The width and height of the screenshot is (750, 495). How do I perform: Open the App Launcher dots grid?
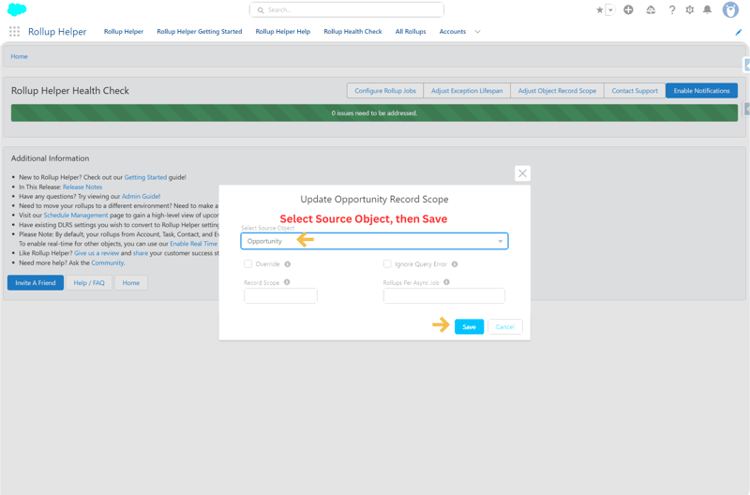coord(14,32)
